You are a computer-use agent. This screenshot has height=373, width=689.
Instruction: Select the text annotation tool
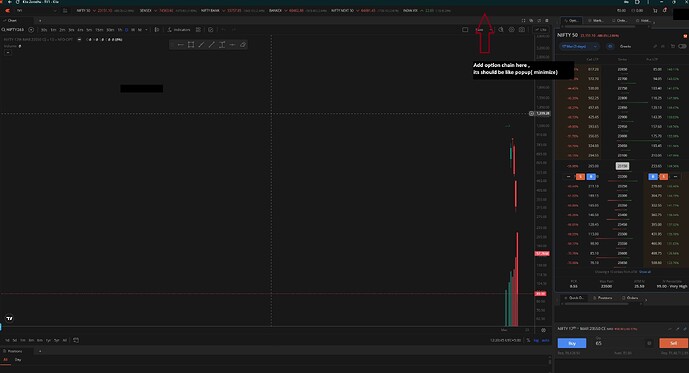222,45
